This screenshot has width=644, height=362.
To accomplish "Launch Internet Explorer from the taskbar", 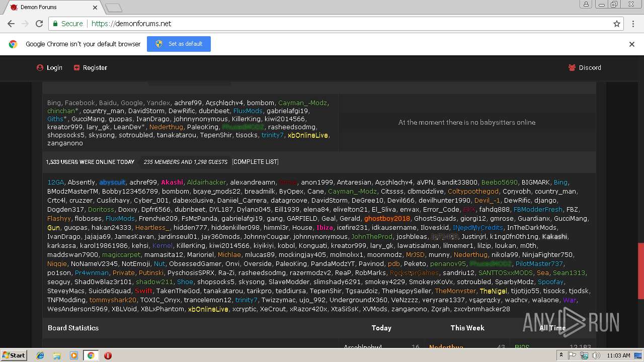I will click(x=40, y=355).
